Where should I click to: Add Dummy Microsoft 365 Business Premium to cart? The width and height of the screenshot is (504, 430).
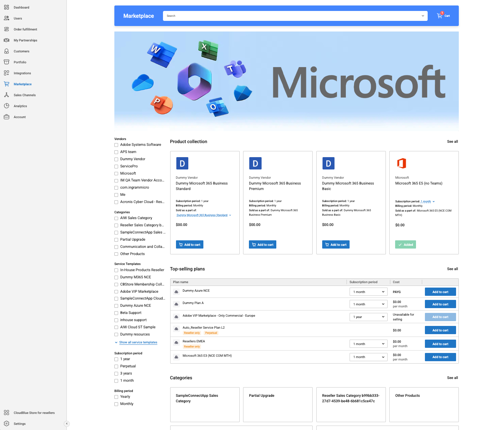pyautogui.click(x=263, y=244)
